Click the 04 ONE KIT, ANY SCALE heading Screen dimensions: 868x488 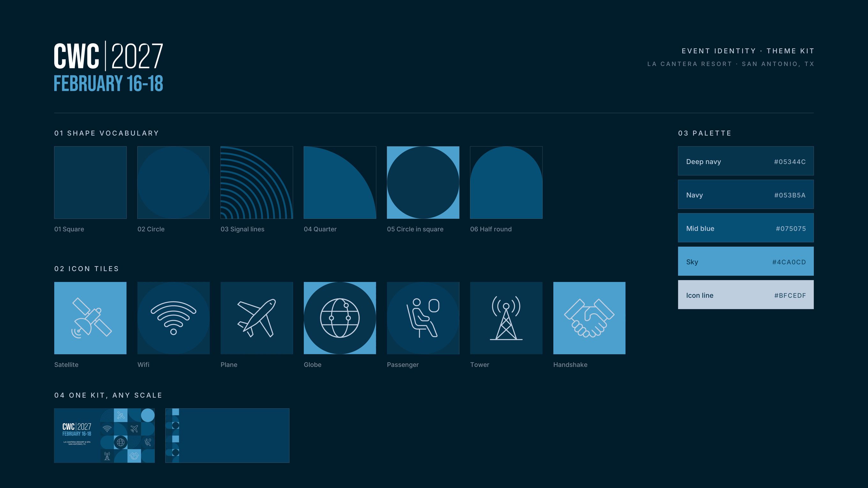[x=108, y=396]
